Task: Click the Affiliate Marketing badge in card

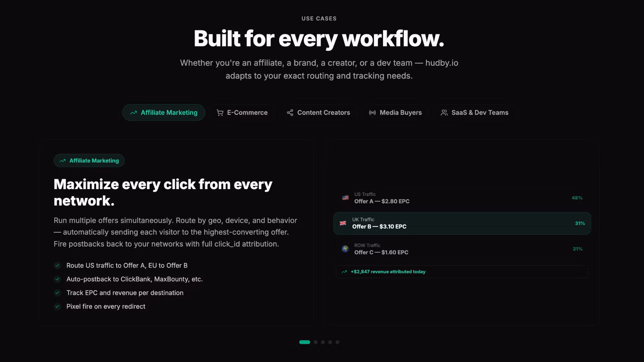Action: [x=89, y=161]
